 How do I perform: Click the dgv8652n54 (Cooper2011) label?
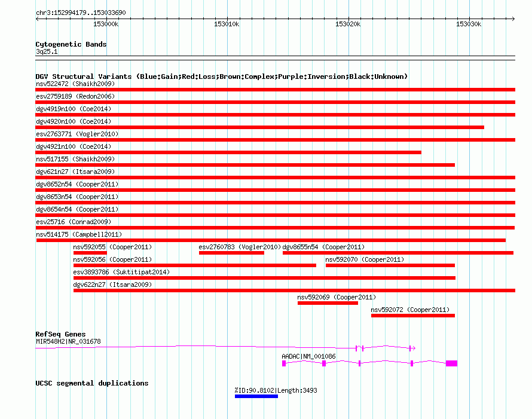pyautogui.click(x=77, y=184)
